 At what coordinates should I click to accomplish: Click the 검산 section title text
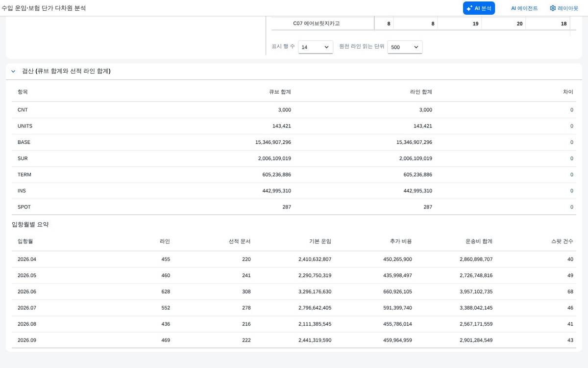point(66,71)
